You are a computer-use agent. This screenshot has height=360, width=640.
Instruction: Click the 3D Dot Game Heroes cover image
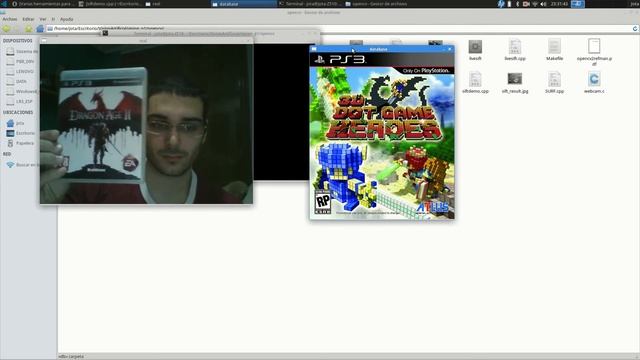[x=382, y=136]
